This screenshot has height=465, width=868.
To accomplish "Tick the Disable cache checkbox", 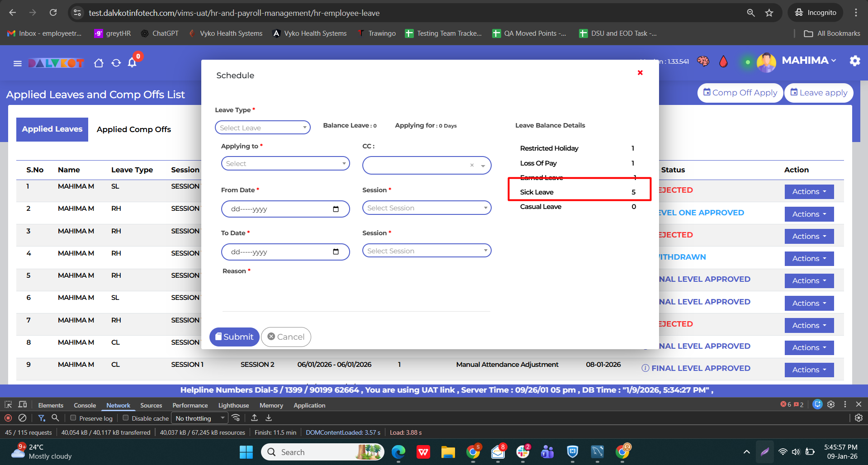I will pyautogui.click(x=126, y=418).
